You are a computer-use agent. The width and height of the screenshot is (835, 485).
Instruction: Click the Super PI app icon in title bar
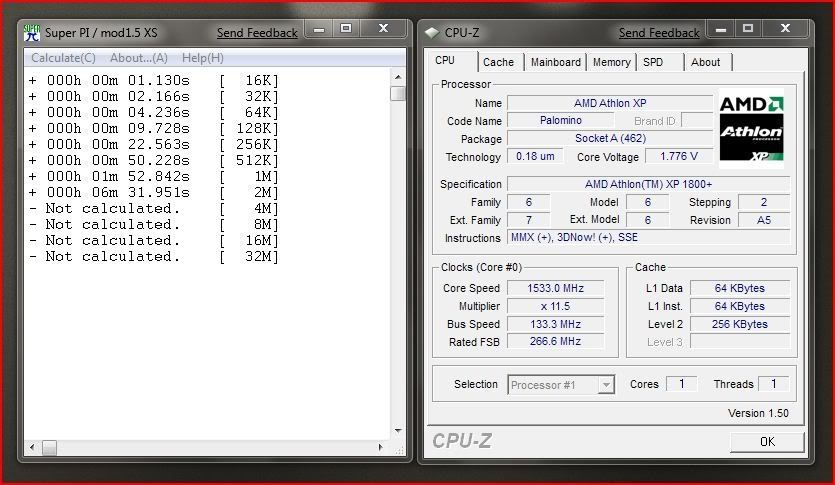coord(32,32)
